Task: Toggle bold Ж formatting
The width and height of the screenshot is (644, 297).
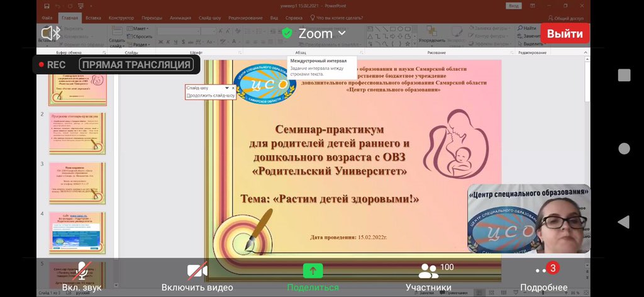Action: pos(161,42)
